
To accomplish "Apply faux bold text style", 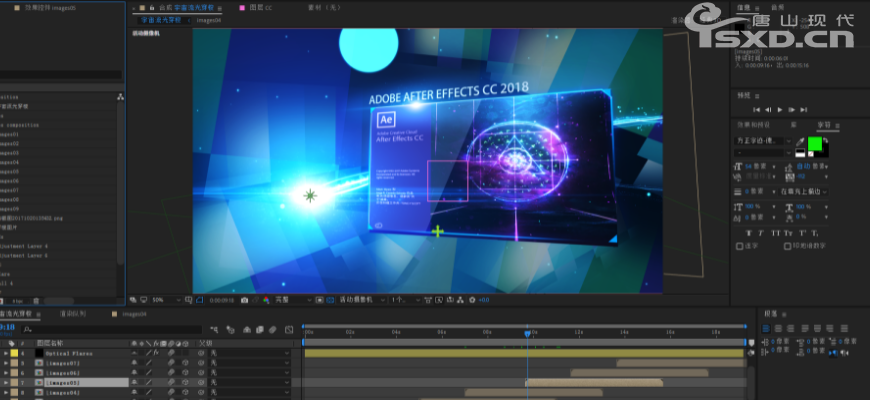I will (x=748, y=234).
